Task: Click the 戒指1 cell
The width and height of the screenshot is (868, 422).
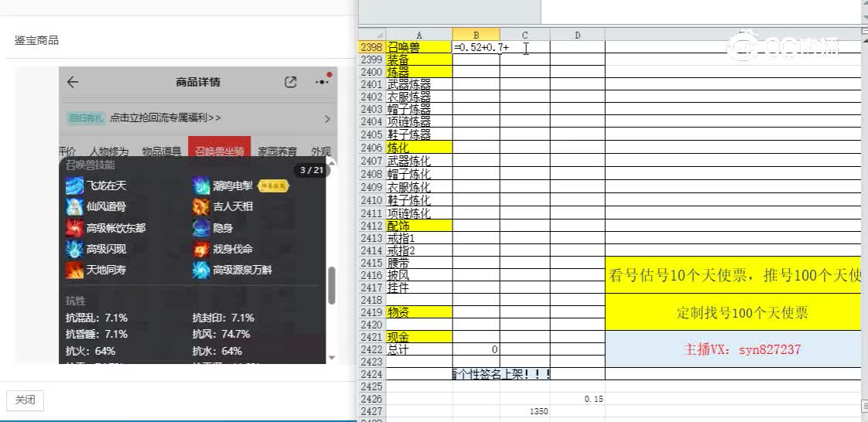Action: [419, 238]
